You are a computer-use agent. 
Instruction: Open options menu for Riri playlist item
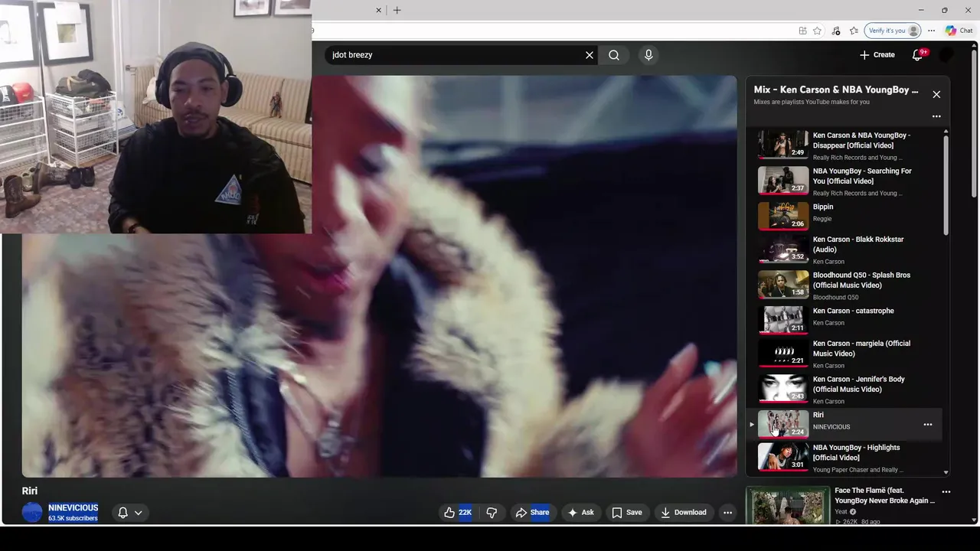point(928,425)
